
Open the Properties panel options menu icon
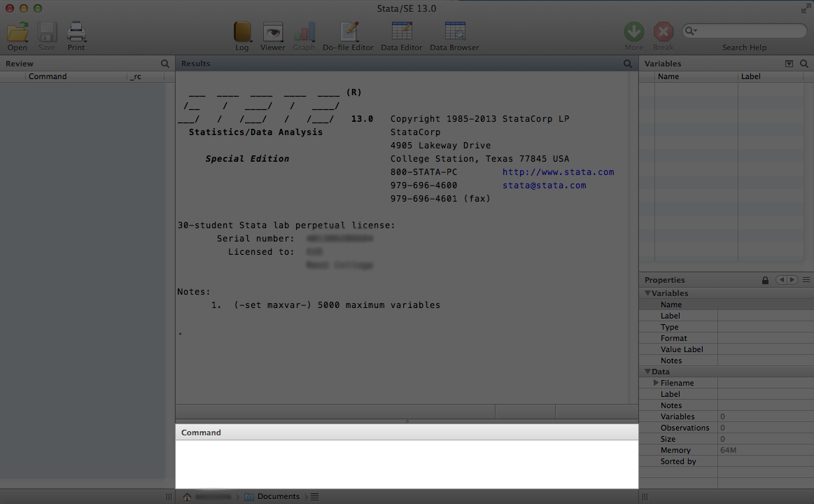click(806, 280)
